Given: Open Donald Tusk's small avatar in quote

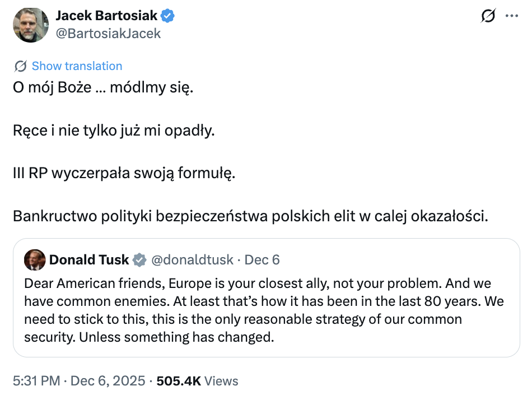Looking at the screenshot, I should pos(35,260).
